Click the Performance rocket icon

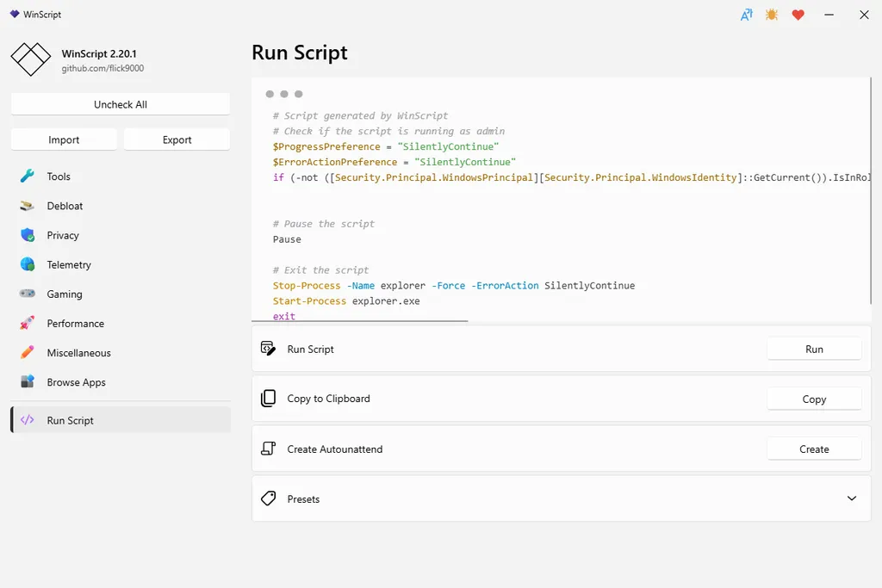point(27,323)
